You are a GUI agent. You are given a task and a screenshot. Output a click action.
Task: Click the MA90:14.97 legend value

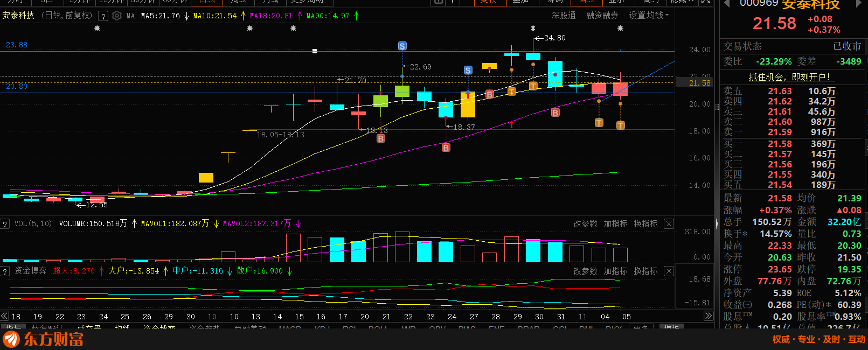pos(328,16)
